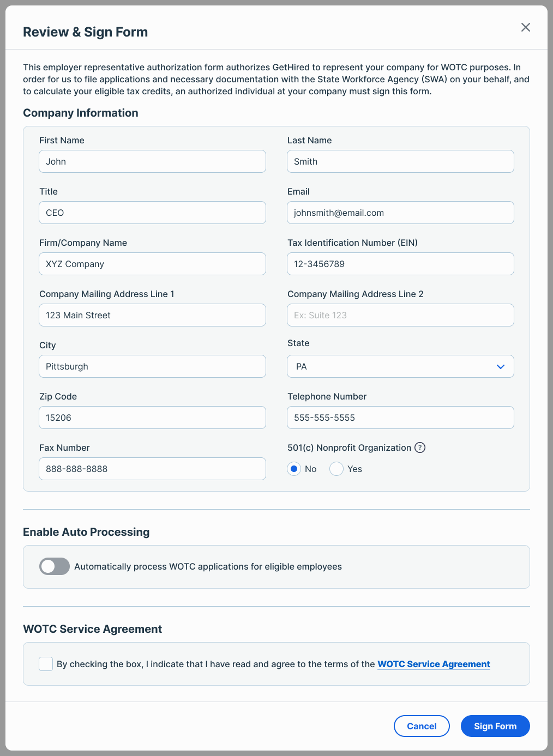Open the State dropdown
This screenshot has height=756, width=553.
400,366
